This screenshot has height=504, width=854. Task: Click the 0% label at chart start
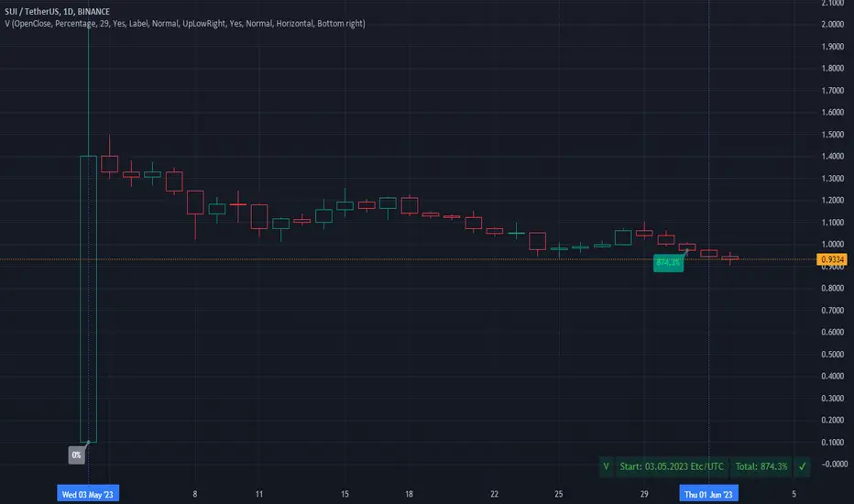coord(77,455)
